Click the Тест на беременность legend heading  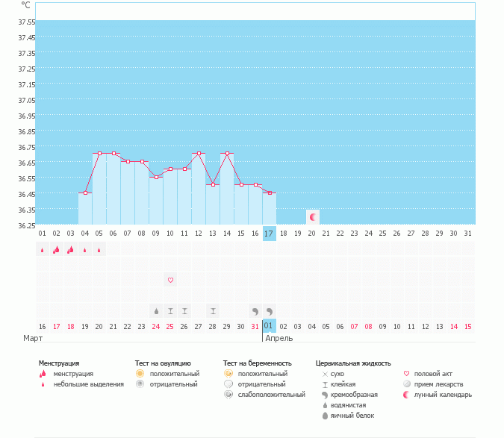258,363
